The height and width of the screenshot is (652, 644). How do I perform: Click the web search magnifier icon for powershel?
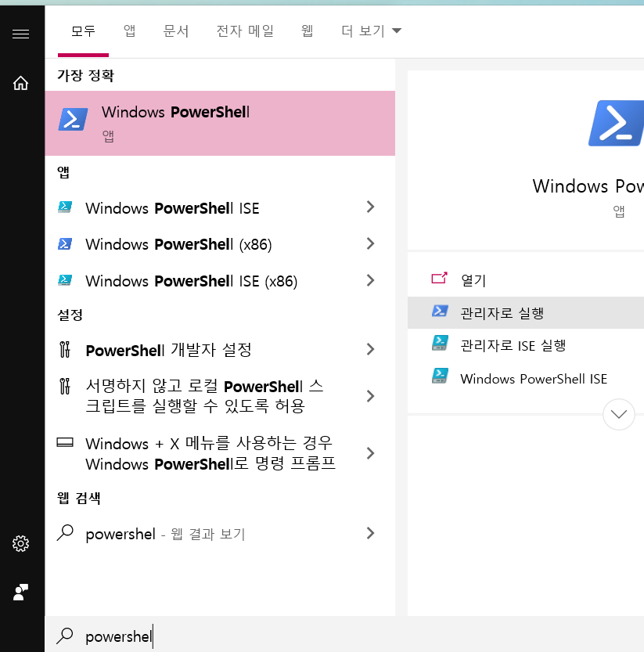point(65,533)
